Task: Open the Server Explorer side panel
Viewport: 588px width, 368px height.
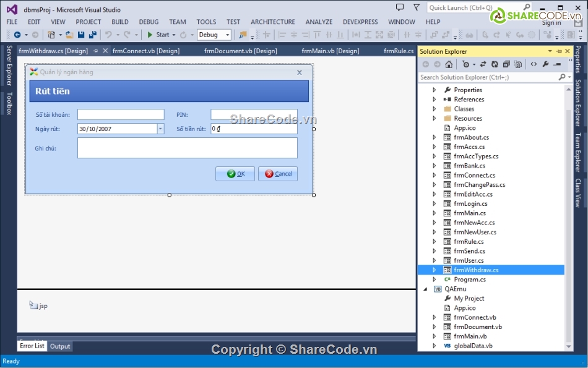Action: pos(9,66)
